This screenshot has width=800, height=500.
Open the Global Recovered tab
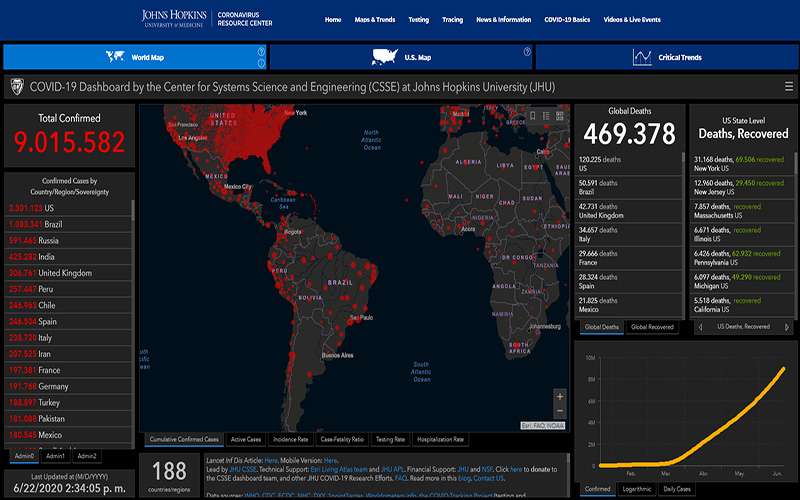click(653, 326)
